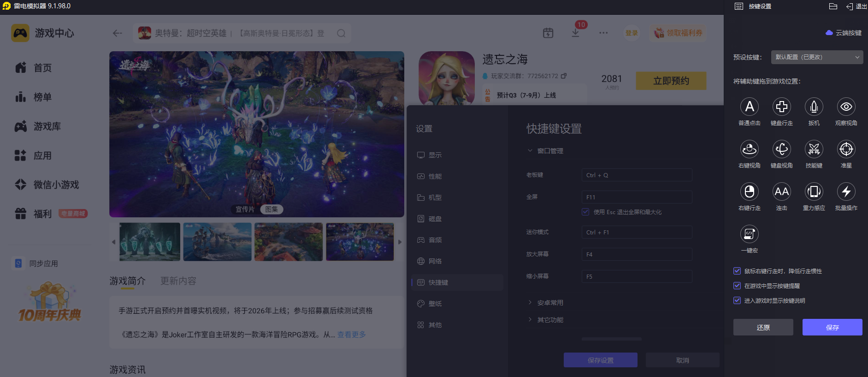Choose the 技能键 crossed-swords icon
This screenshot has height=377, width=868.
click(x=814, y=149)
